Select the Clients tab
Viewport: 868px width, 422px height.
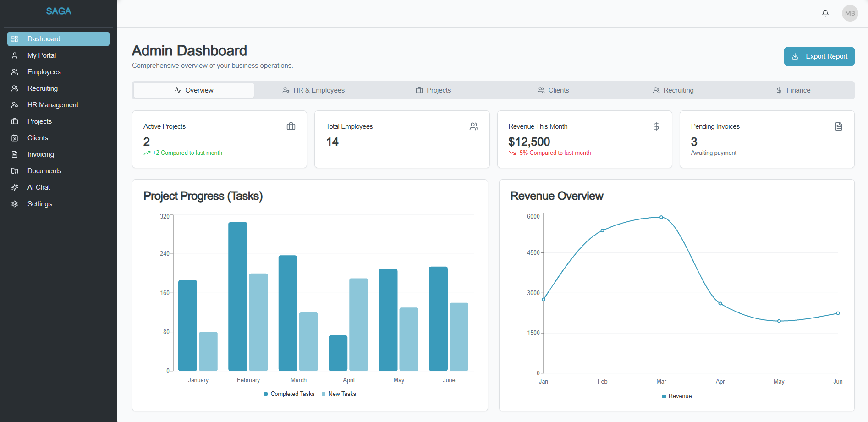click(x=553, y=90)
